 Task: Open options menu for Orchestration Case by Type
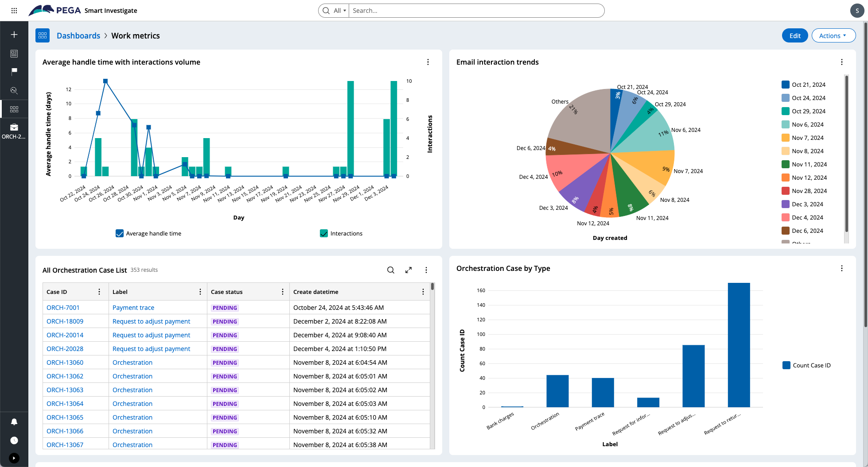(x=842, y=268)
